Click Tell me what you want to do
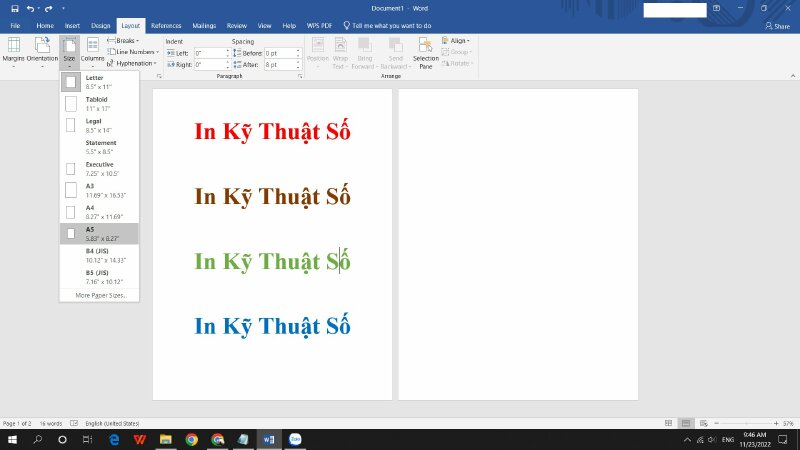This screenshot has height=450, width=800. pos(387,26)
